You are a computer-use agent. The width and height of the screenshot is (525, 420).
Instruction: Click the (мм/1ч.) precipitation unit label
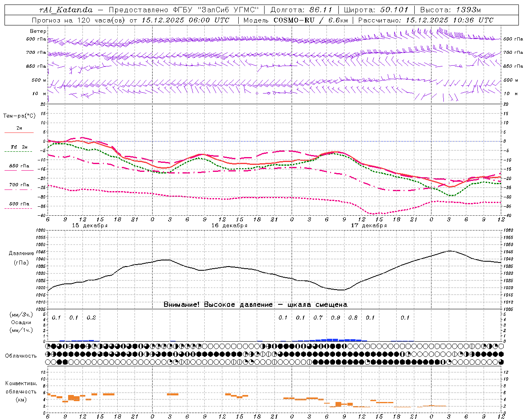pos(21,330)
